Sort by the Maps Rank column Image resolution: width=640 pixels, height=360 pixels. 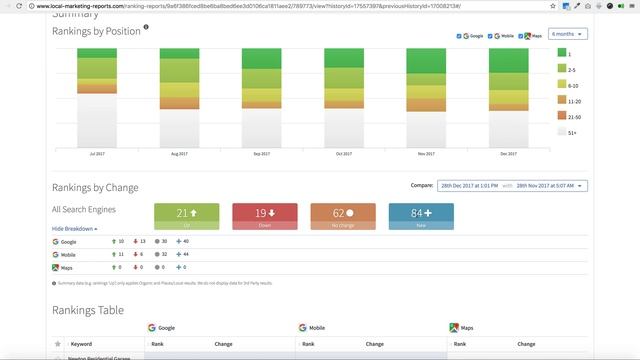[460, 344]
